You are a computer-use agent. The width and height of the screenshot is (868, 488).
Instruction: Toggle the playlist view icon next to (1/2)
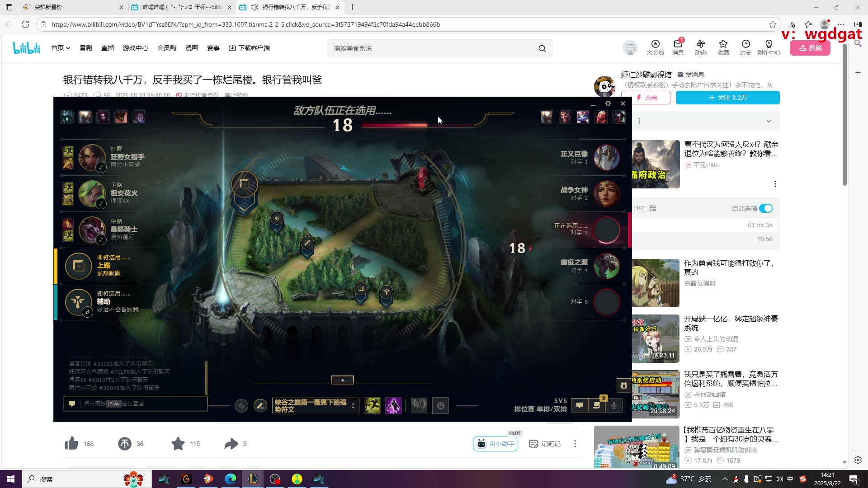pos(653,208)
